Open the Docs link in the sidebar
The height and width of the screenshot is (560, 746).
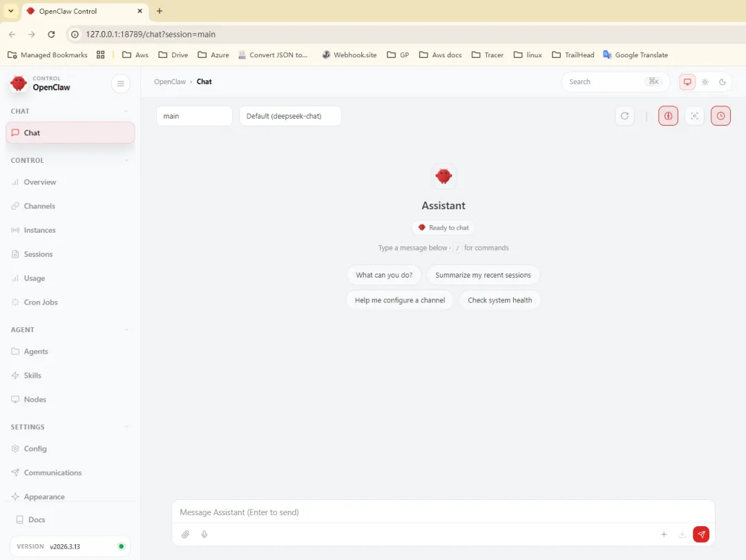click(70, 519)
